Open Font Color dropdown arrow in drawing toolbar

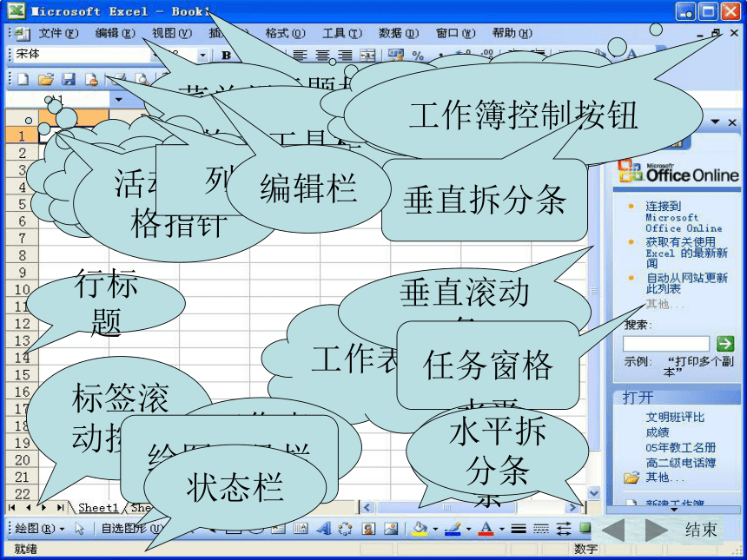(502, 529)
